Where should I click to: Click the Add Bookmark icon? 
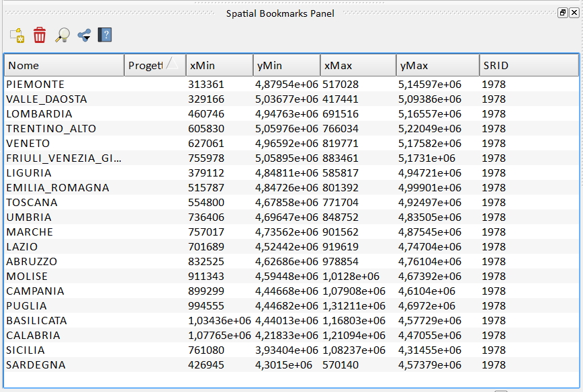point(17,36)
